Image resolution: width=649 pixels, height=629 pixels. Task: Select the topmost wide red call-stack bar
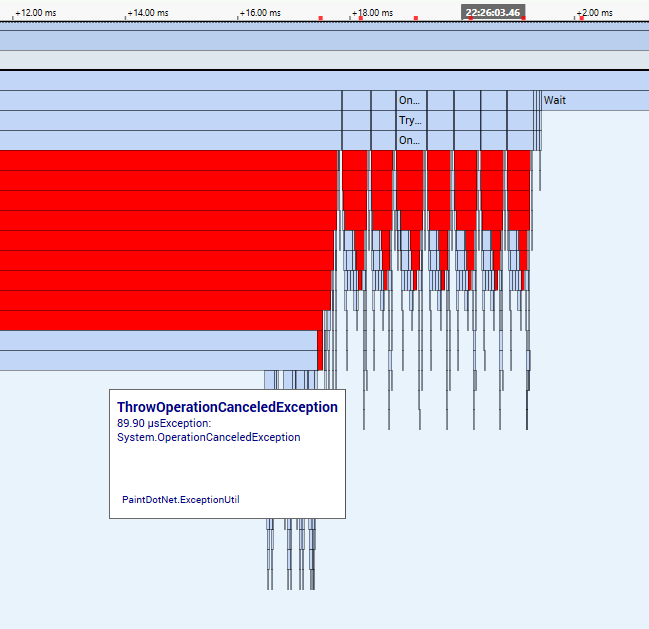coord(169,161)
